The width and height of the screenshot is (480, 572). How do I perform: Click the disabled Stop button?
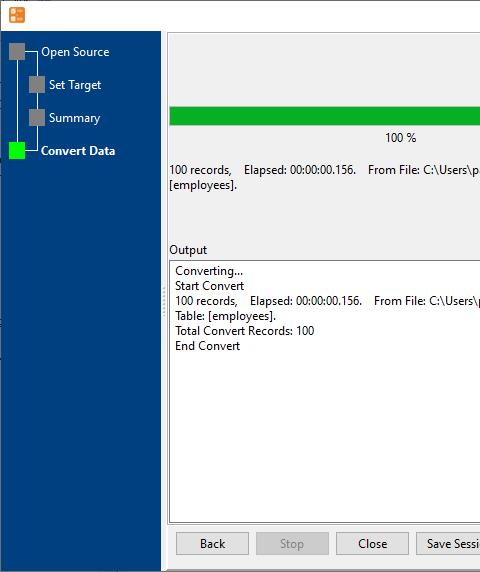coord(292,544)
